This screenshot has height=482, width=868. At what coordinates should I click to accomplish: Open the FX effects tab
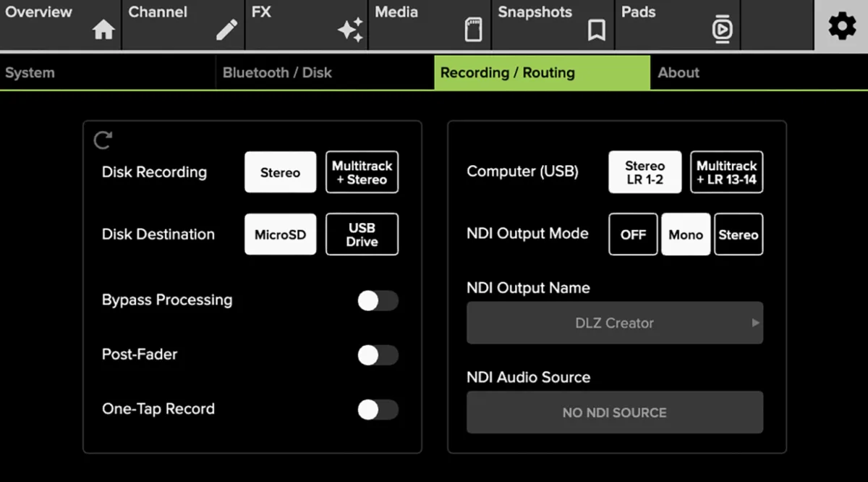tap(307, 25)
